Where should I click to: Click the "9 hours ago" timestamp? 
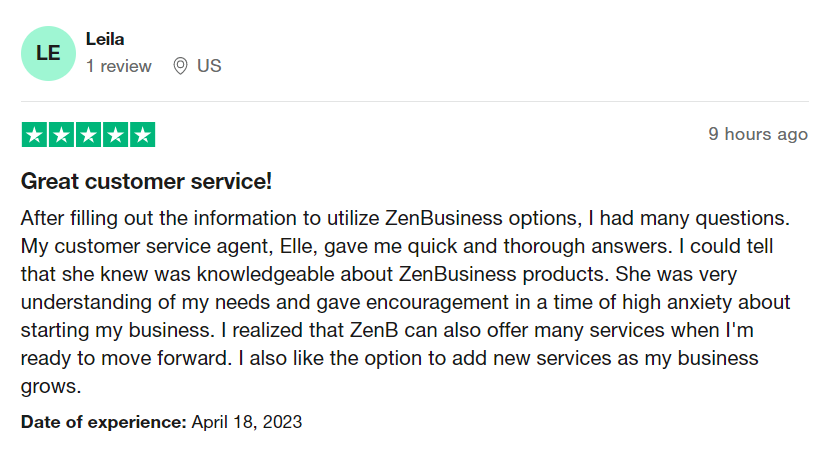click(758, 134)
